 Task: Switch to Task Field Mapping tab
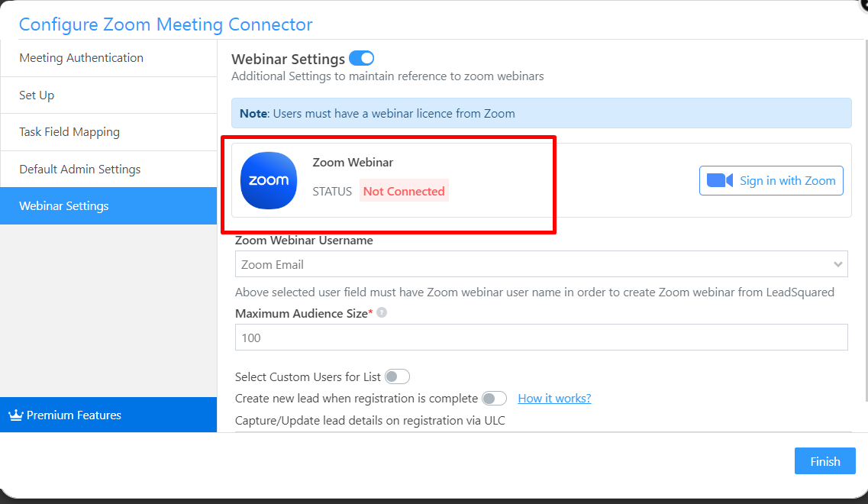[69, 132]
